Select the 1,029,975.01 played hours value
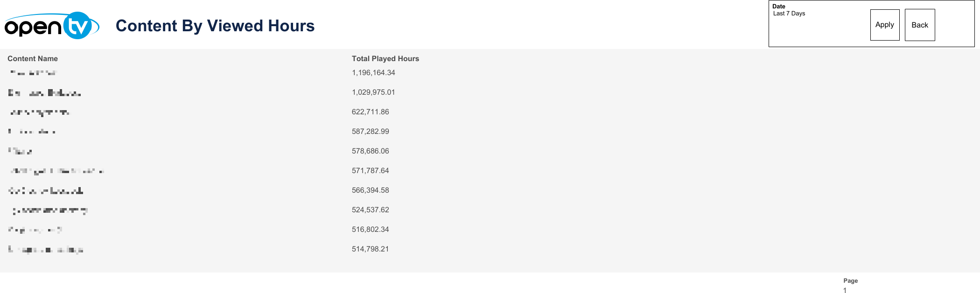 pyautogui.click(x=373, y=92)
